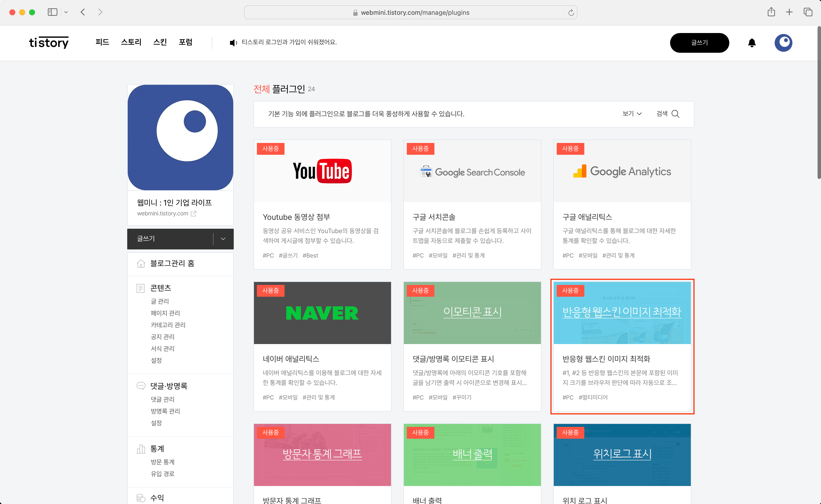Open the 스킨 top menu
The height and width of the screenshot is (504, 821).
tap(160, 42)
